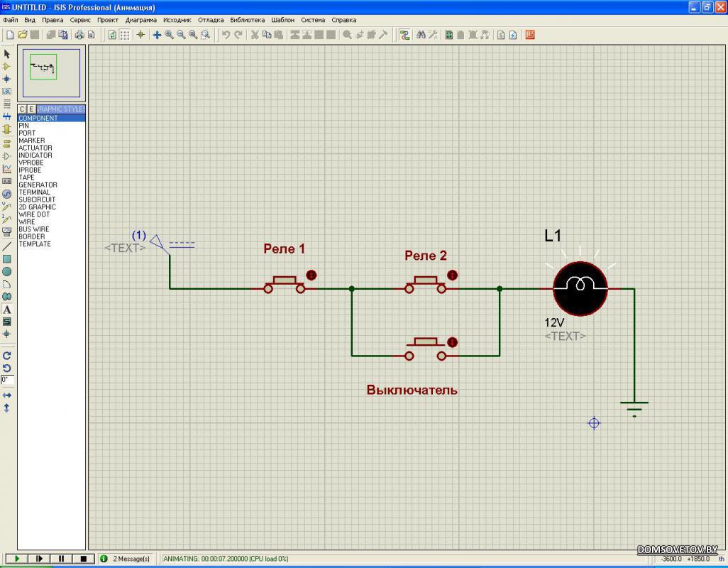Choose the 2D markers mode tool

6,334
